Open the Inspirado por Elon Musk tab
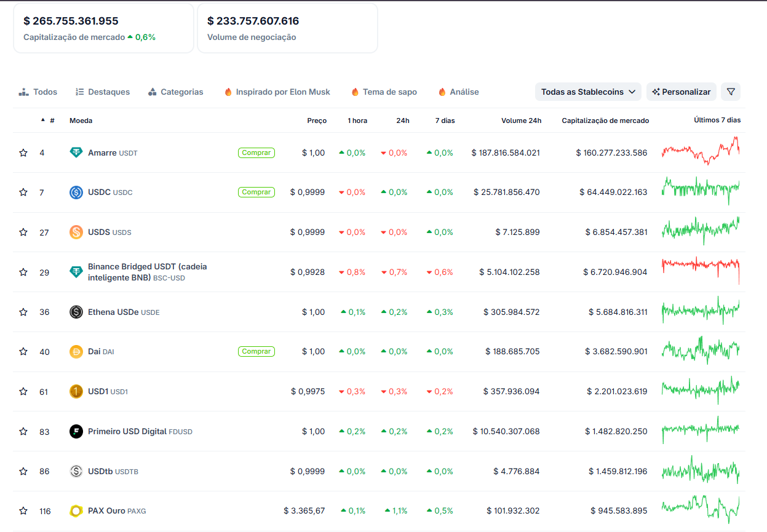This screenshot has width=767, height=532. (277, 92)
